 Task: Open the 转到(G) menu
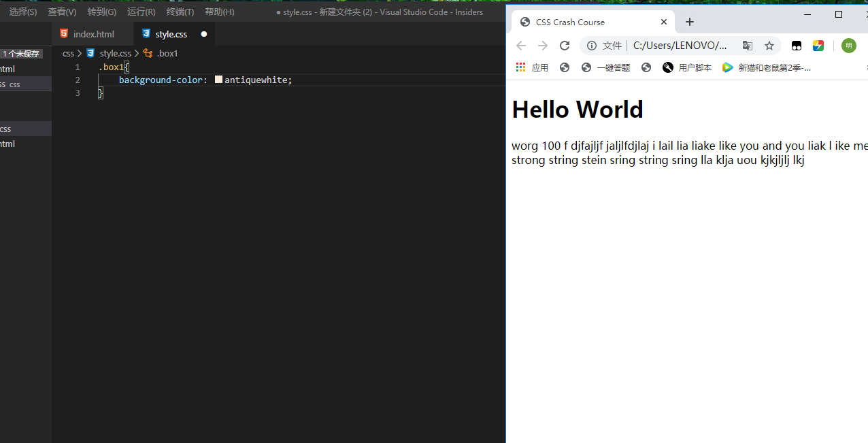101,12
